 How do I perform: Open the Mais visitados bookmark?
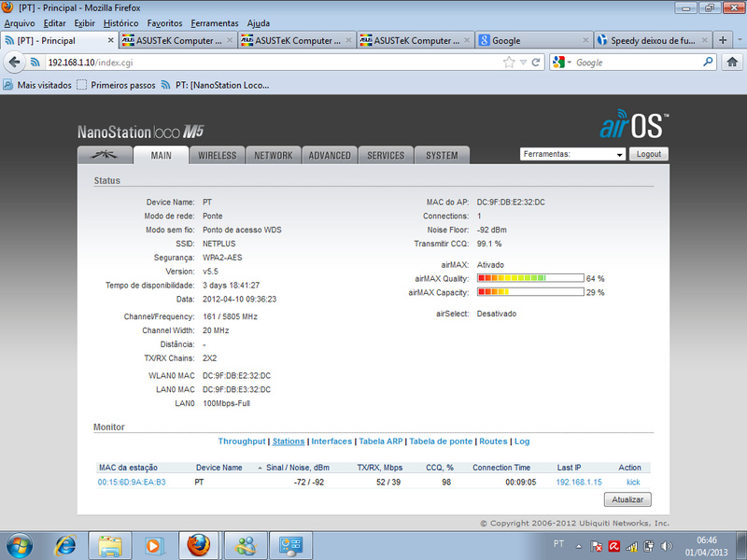(x=37, y=85)
